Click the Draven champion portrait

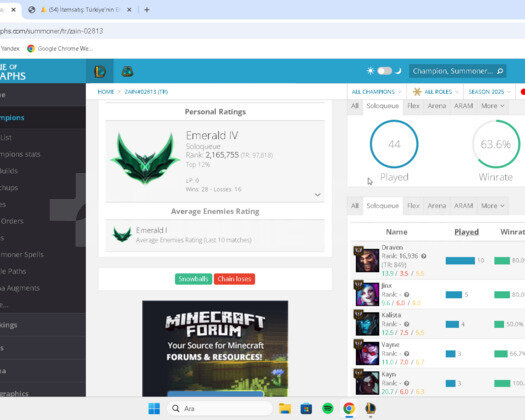click(x=367, y=260)
